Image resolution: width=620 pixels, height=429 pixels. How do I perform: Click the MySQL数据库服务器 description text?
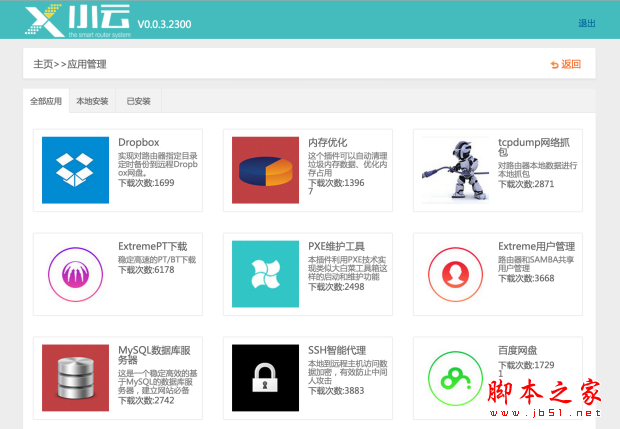pos(157,382)
